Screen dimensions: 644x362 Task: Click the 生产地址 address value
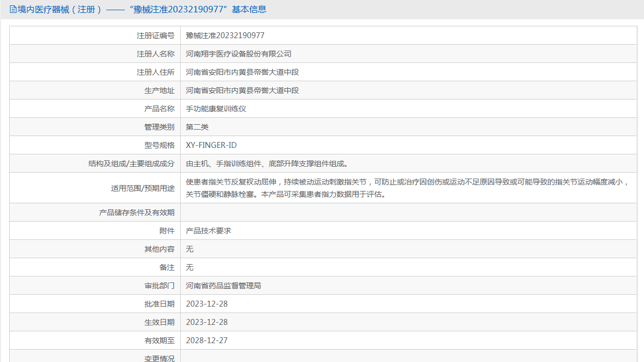click(x=242, y=90)
